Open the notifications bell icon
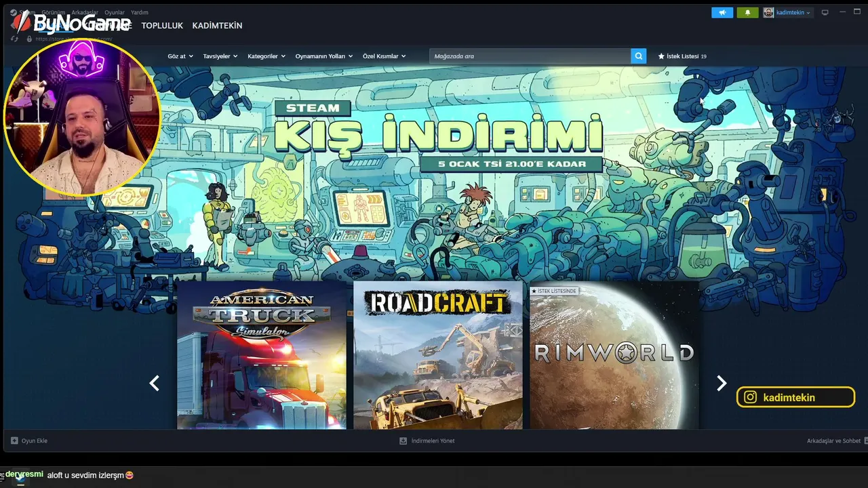868x488 pixels. click(747, 12)
